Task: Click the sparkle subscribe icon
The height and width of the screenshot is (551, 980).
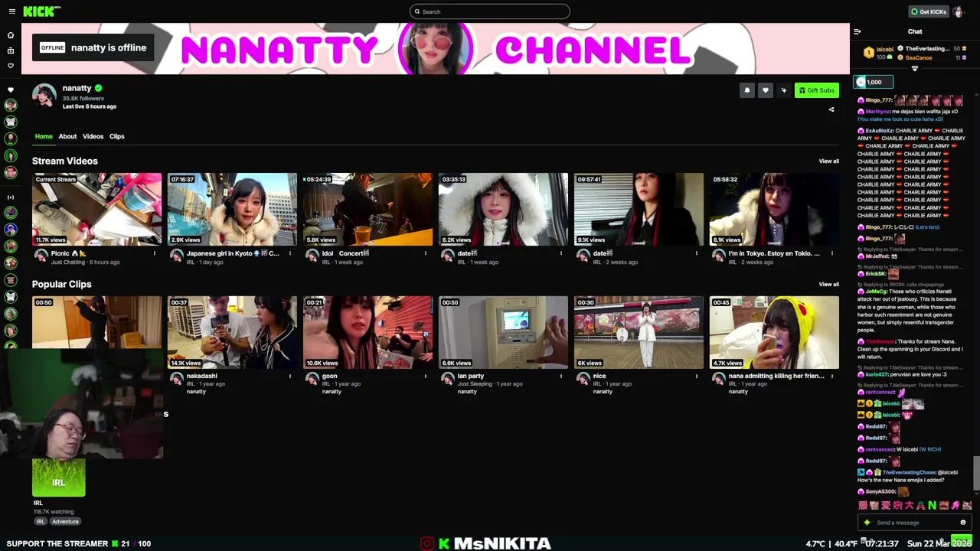Action: point(783,90)
